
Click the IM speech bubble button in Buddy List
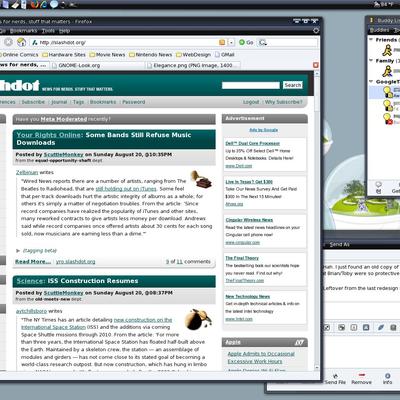click(x=378, y=187)
